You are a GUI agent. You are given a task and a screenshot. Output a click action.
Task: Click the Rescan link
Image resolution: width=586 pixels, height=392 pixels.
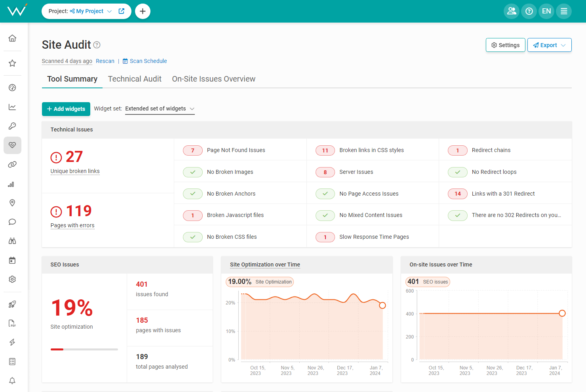(105, 61)
